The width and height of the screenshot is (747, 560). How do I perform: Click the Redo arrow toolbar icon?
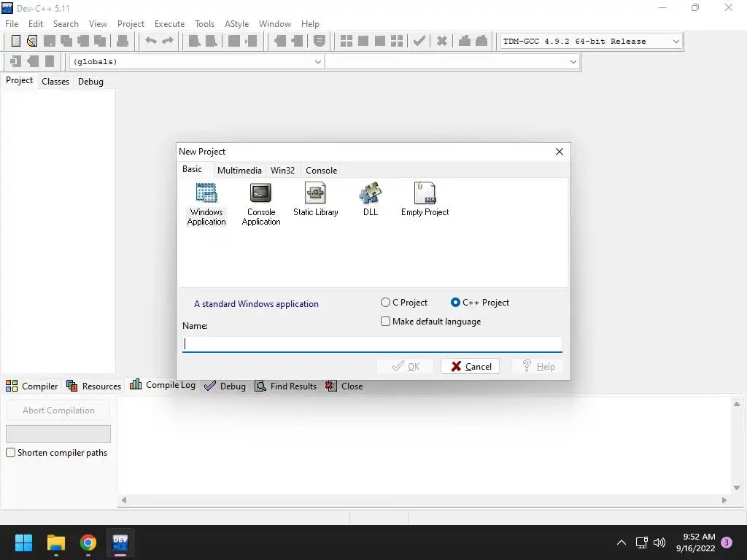(x=168, y=41)
